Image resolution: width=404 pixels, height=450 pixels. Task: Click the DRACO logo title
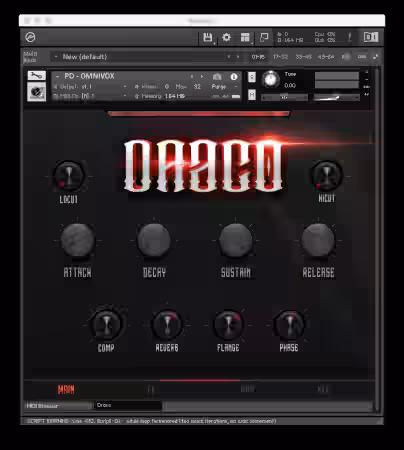click(x=204, y=165)
